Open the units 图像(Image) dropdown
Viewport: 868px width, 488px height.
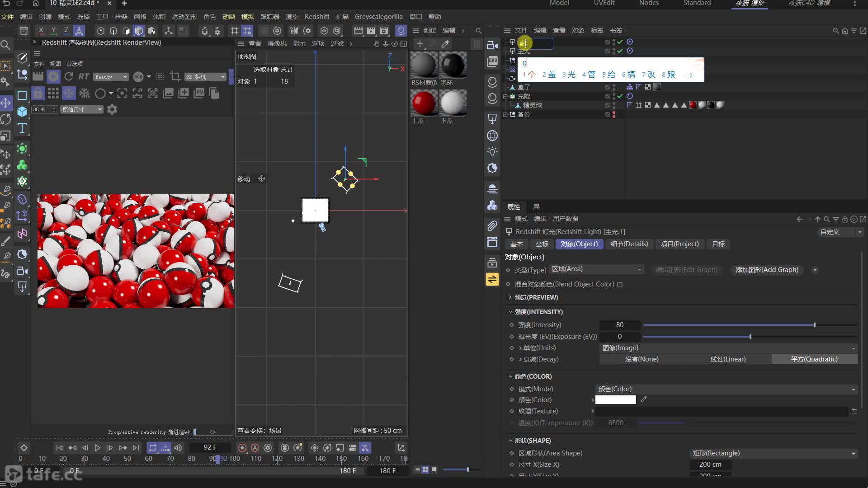click(x=728, y=348)
